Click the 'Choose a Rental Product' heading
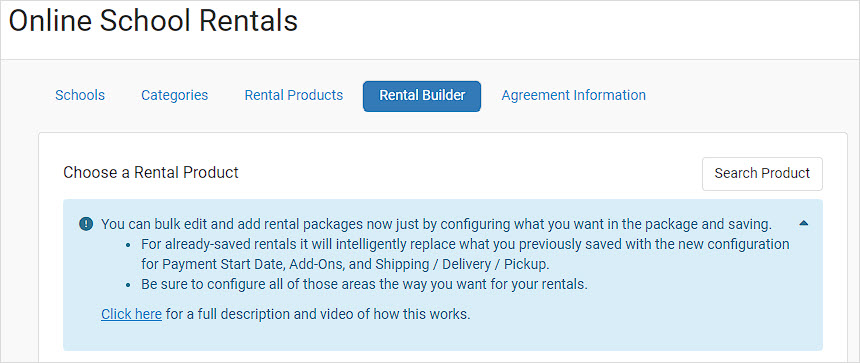Viewport: 860px width, 363px height. coord(151,173)
